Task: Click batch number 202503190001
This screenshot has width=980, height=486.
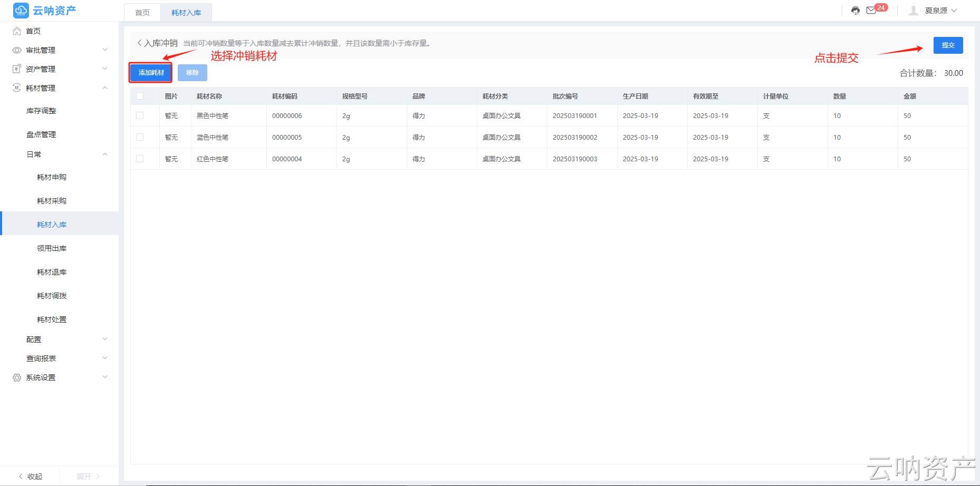Action: pos(575,116)
